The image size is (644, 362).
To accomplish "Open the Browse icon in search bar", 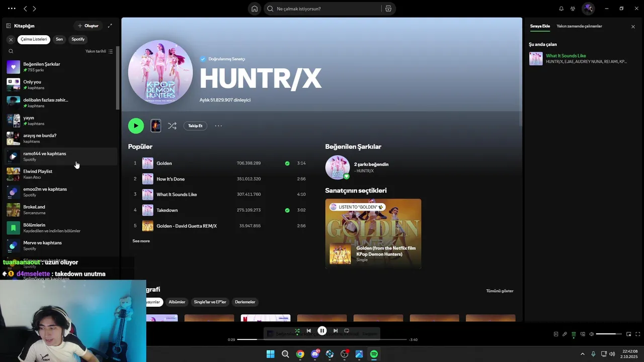I will pyautogui.click(x=388, y=9).
